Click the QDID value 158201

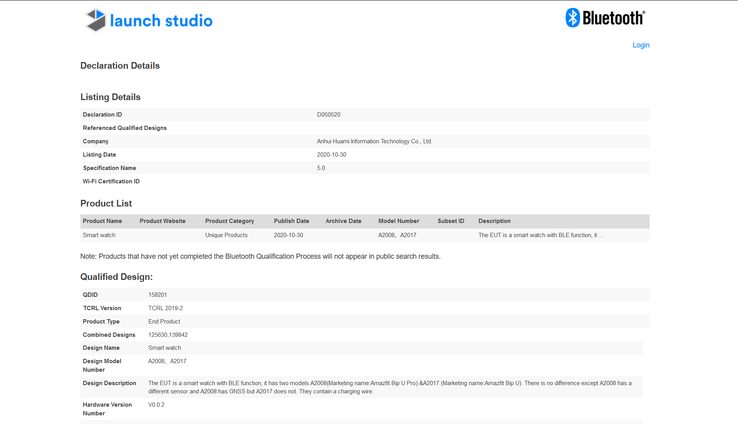coord(158,295)
